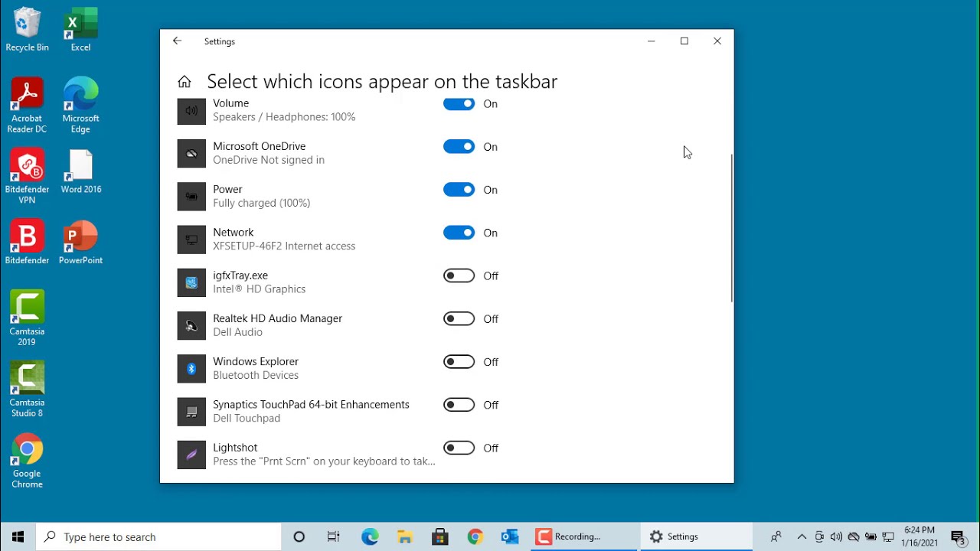Click the 'Synaptics TouchPad 64-bit Enhancements' label

[x=312, y=404]
